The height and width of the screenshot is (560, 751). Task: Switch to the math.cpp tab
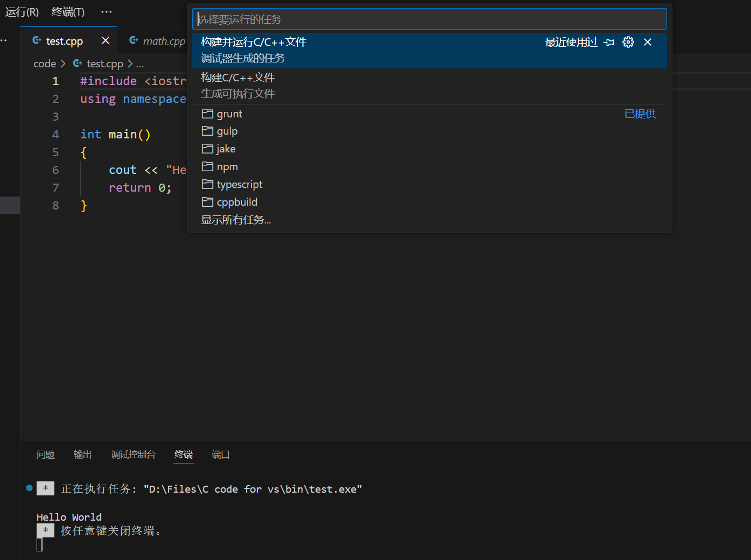point(163,41)
